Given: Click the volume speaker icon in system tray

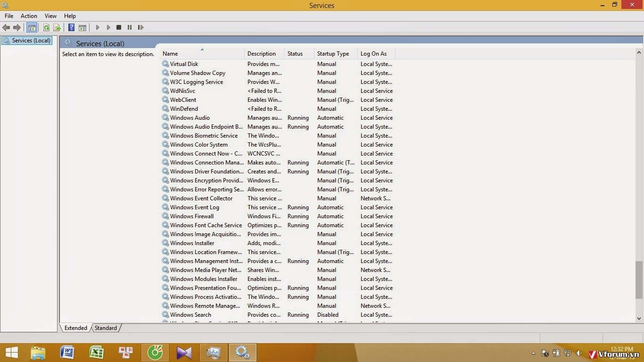Looking at the screenshot, I should click(x=579, y=353).
